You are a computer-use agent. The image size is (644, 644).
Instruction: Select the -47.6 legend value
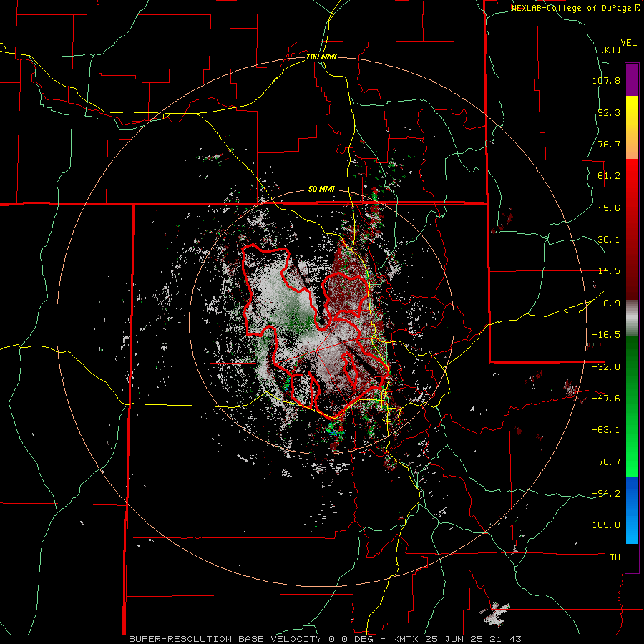point(606,399)
